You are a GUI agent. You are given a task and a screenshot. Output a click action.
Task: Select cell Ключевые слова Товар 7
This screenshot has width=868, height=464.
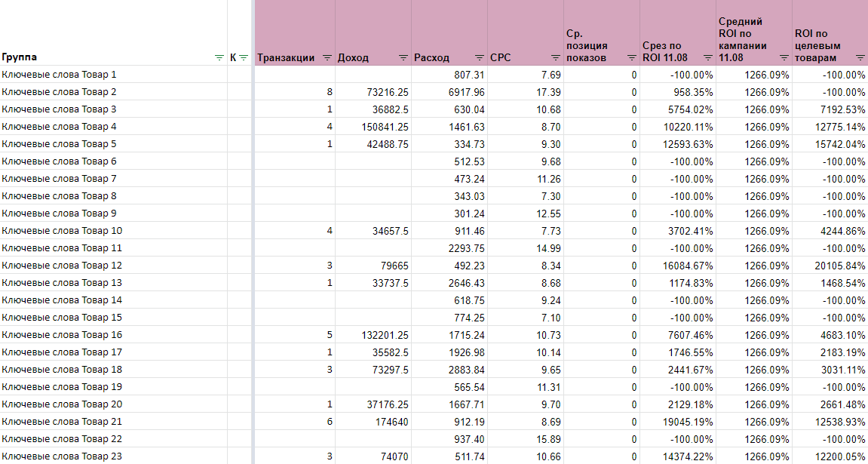[113, 178]
